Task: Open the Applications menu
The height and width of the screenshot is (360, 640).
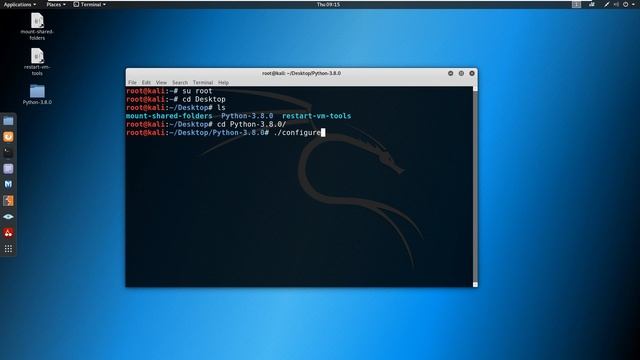Action: pos(20,4)
